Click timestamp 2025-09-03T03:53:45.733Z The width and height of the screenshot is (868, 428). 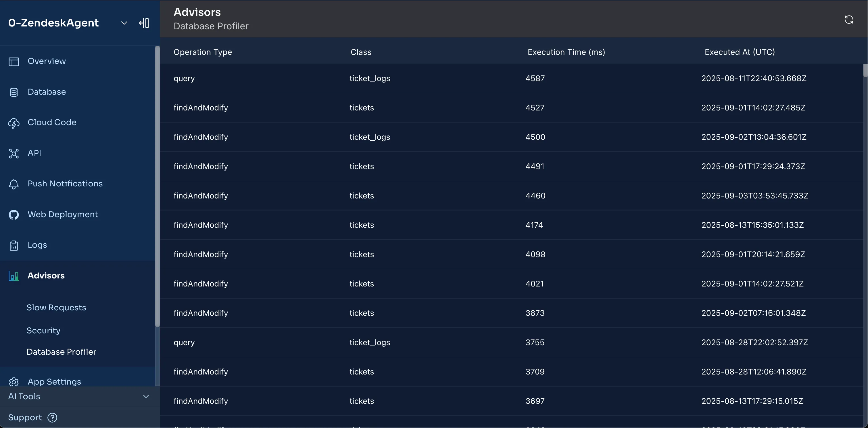coord(754,196)
